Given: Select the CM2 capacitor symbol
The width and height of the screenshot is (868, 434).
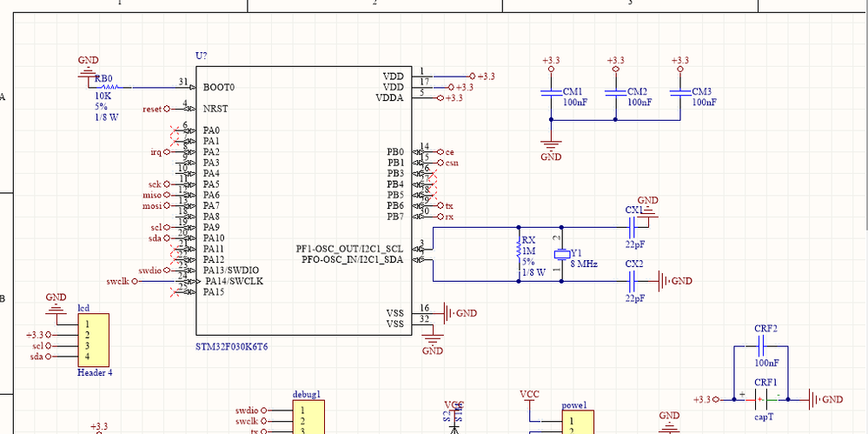Looking at the screenshot, I should coord(615,92).
